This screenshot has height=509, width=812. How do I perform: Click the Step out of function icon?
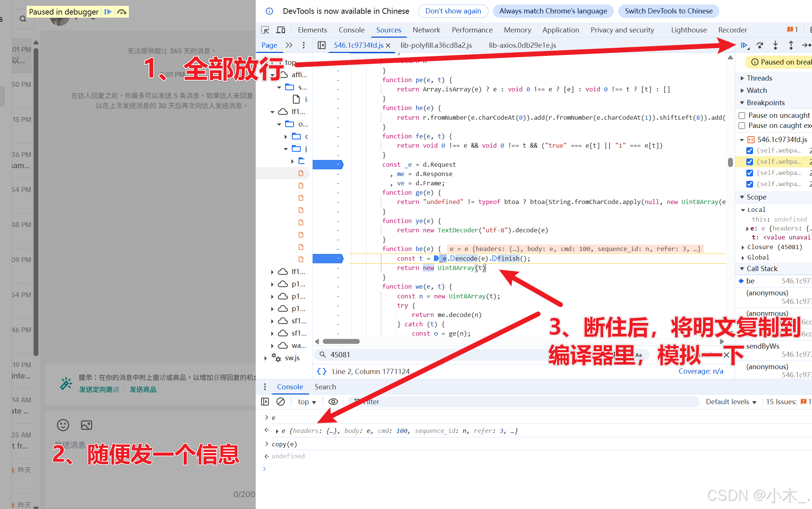(x=791, y=45)
